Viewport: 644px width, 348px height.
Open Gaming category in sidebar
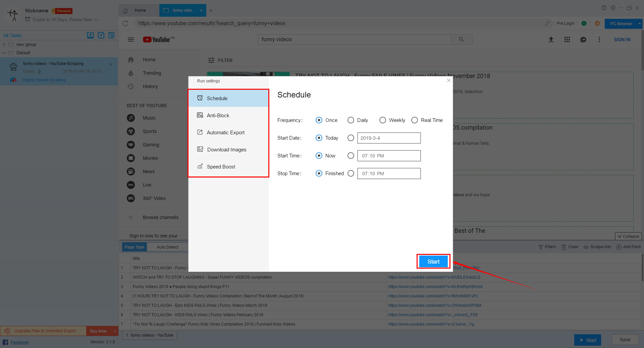click(151, 145)
